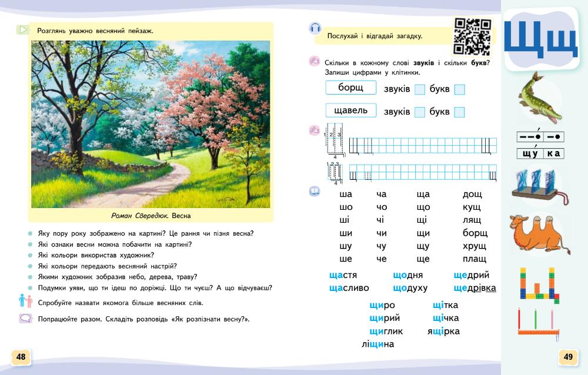Screen dimensions: 588x375
Task: Click the green play triangle icon
Action: 23,29
